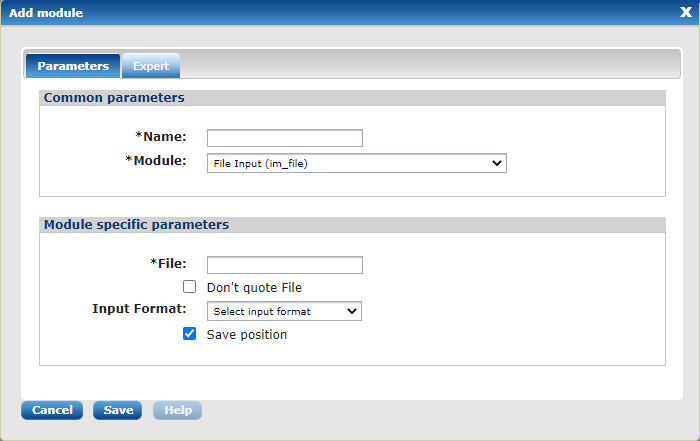Open the Input Format dropdown
The image size is (700, 441).
[x=284, y=311]
